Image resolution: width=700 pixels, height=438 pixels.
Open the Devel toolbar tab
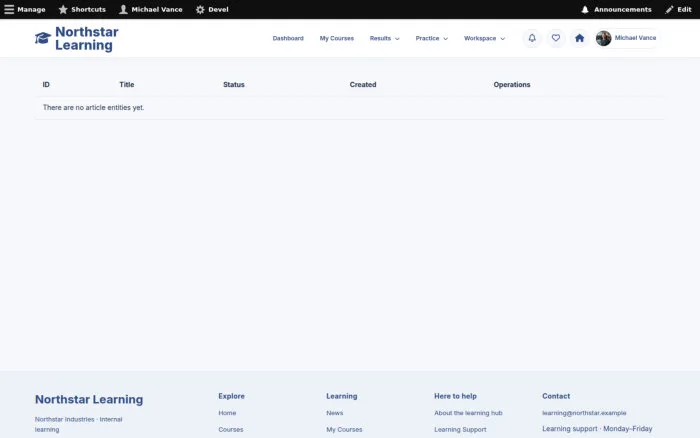(x=212, y=9)
